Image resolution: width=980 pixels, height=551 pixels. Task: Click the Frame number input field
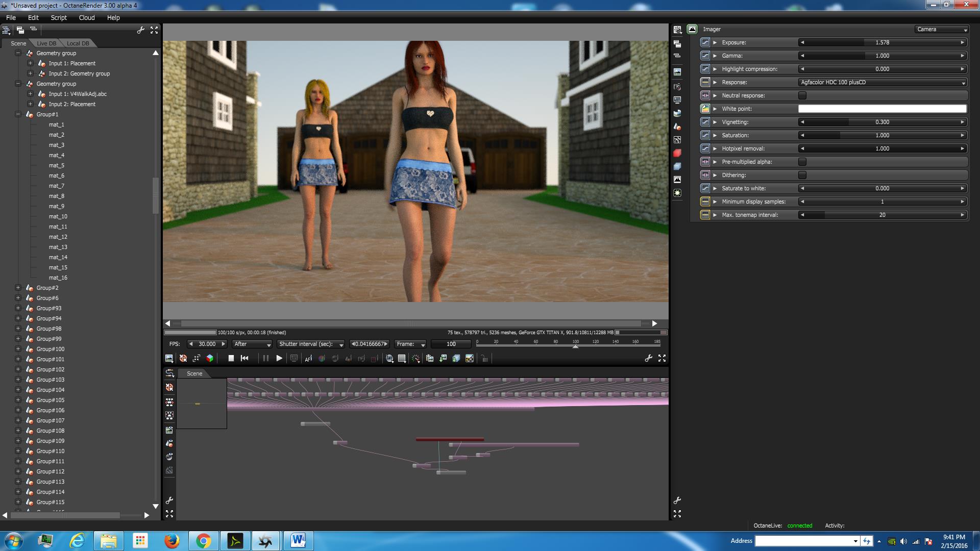click(451, 344)
